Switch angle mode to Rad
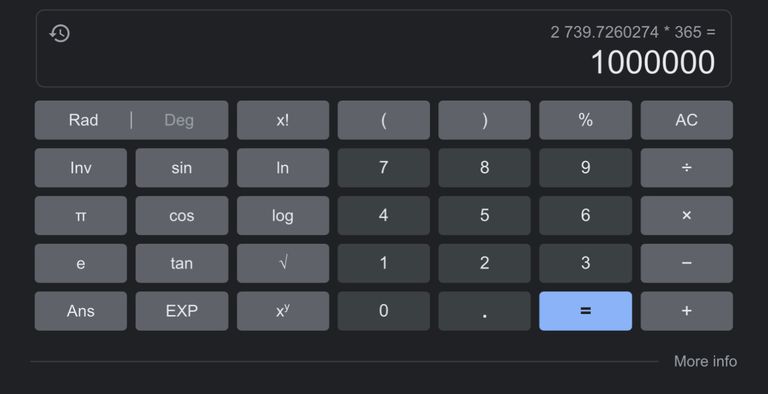 [x=83, y=120]
